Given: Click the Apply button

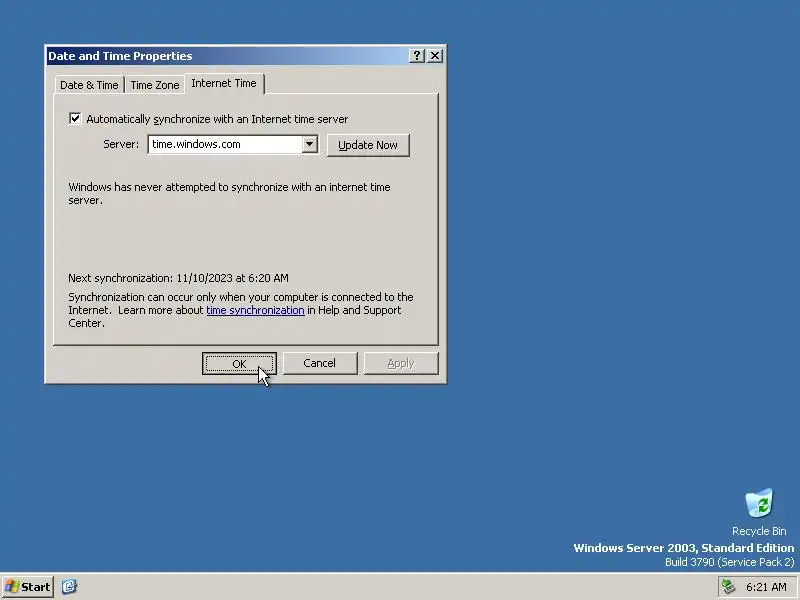Looking at the screenshot, I should (401, 363).
